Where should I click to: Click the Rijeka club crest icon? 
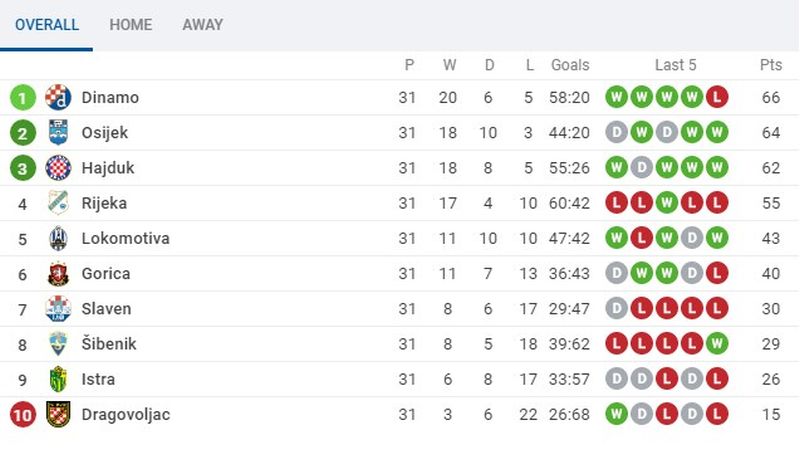point(58,203)
